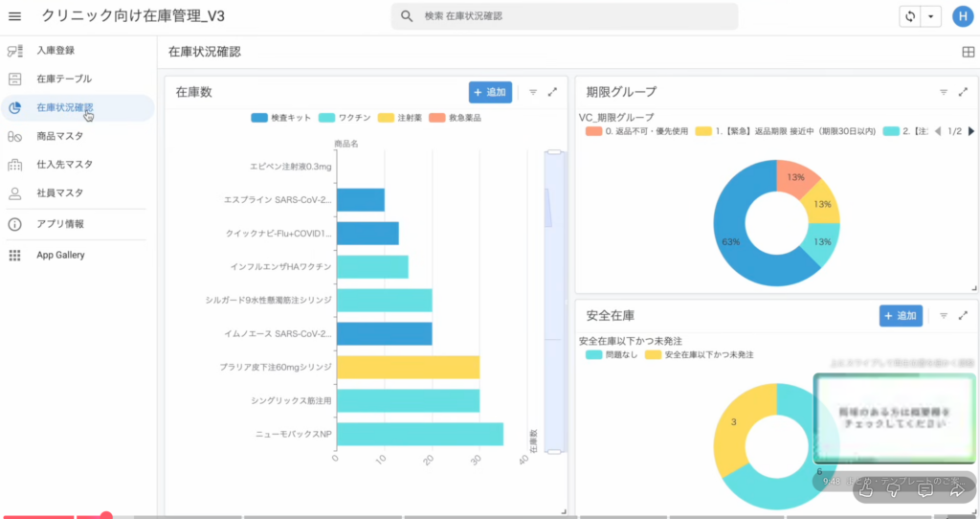
Task: Toggle 検査キット legend series in chart
Action: pos(281,118)
